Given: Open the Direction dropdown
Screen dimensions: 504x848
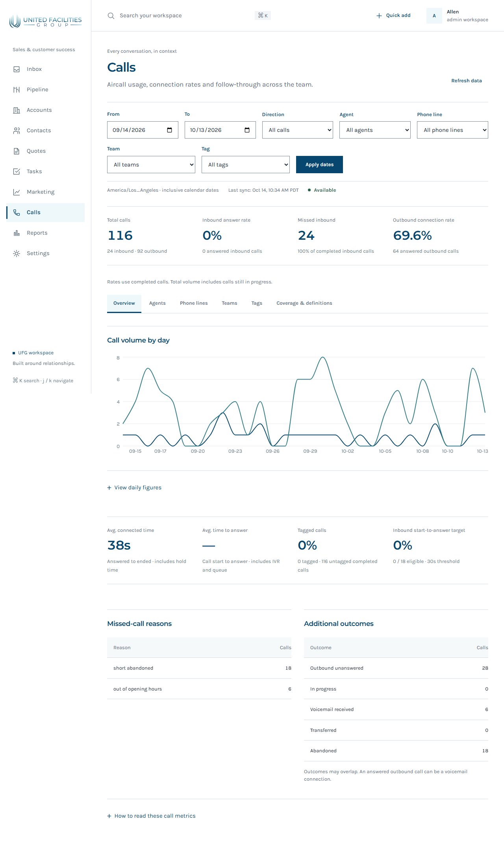Looking at the screenshot, I should [x=298, y=130].
